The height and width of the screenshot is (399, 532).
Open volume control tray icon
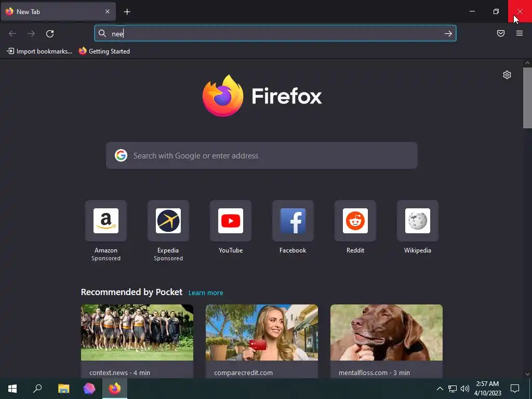pyautogui.click(x=465, y=389)
